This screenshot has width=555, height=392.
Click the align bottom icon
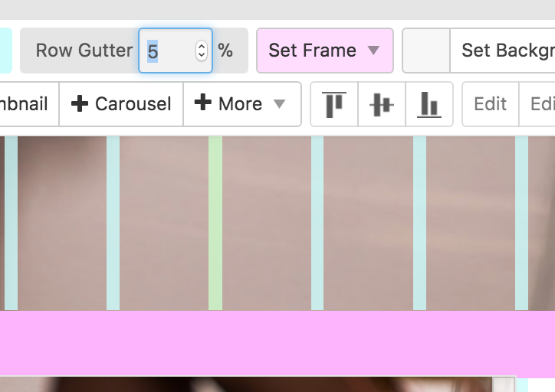click(x=429, y=104)
